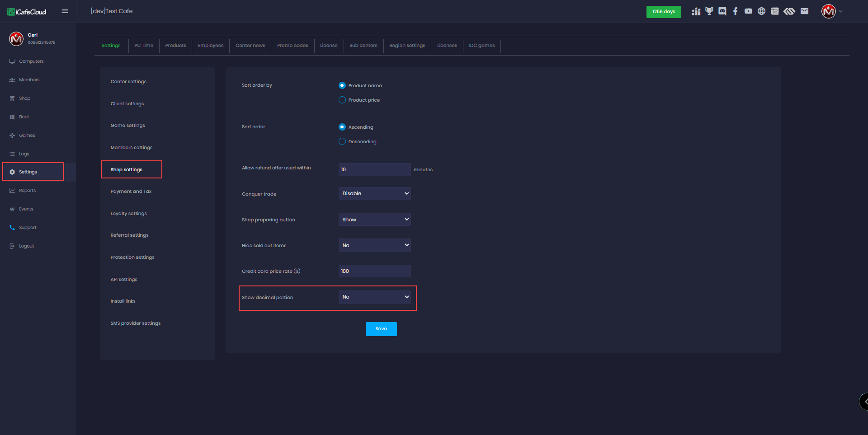Open the mail envelope icon

(x=804, y=11)
